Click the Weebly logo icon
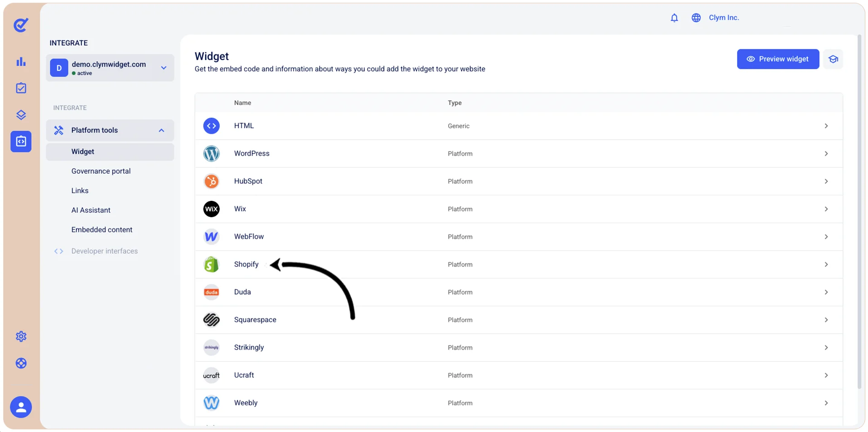The image size is (868, 432). [211, 403]
